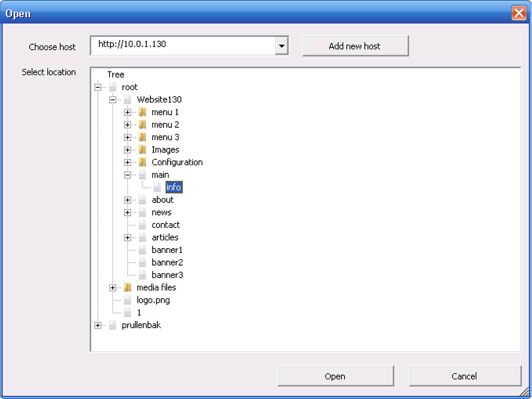Viewport: 532px width, 399px height.
Task: Click the Cancel button
Action: tap(464, 376)
